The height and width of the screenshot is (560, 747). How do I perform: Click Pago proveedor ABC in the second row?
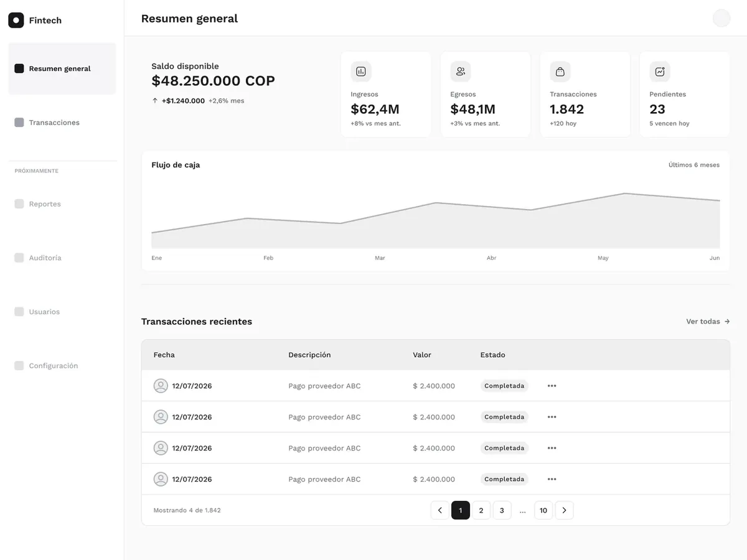[324, 417]
